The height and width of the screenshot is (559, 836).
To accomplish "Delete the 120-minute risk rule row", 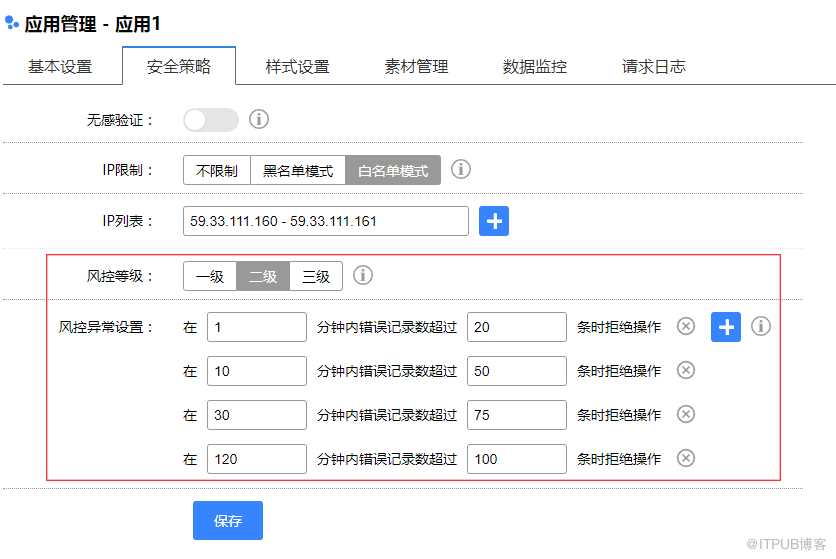I will click(686, 458).
